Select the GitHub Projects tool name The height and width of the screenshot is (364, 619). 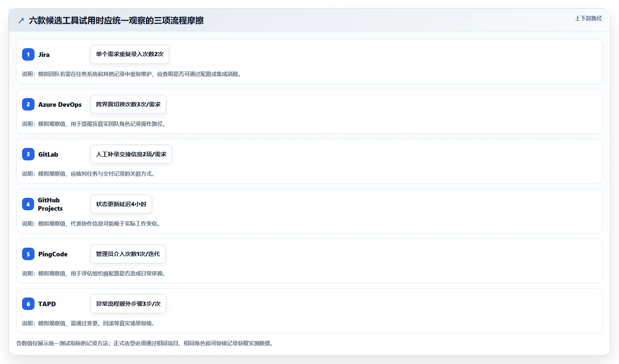[50, 204]
